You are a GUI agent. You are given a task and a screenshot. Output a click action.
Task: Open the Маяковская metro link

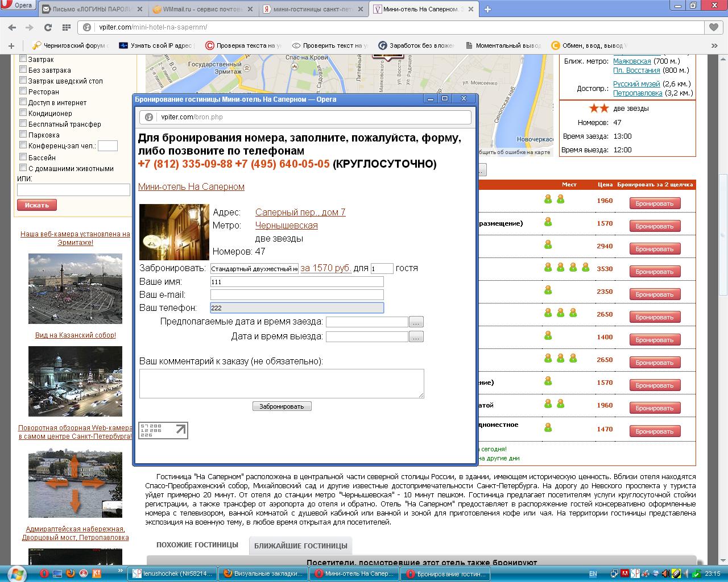tap(632, 61)
